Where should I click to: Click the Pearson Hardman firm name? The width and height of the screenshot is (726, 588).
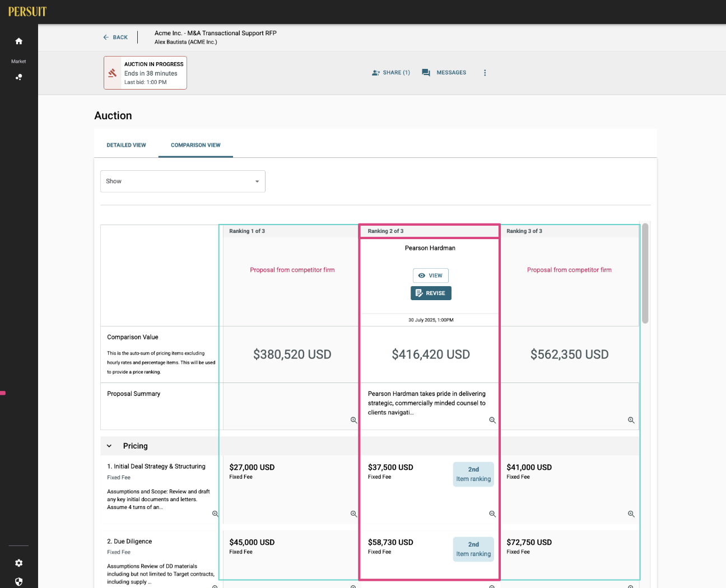pyautogui.click(x=430, y=248)
